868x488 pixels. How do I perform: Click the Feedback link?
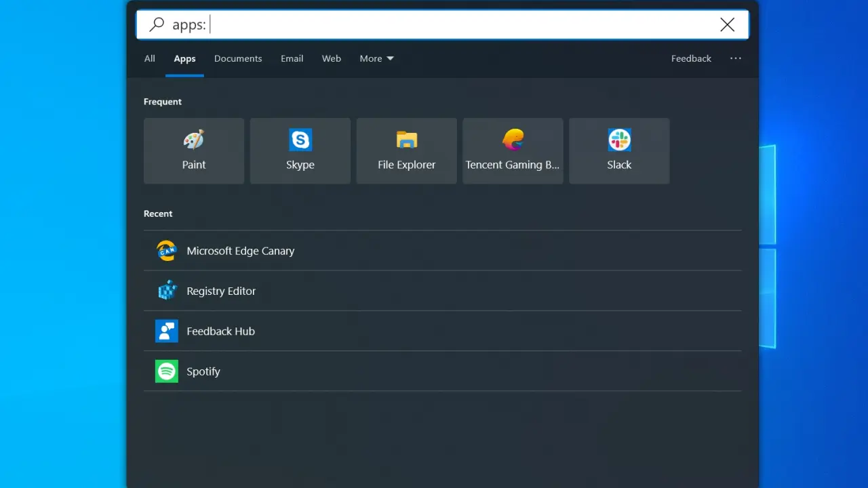coord(691,59)
